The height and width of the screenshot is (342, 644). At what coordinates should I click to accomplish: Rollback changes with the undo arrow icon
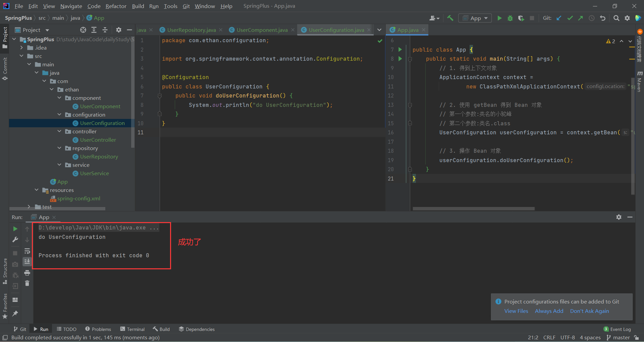click(603, 18)
